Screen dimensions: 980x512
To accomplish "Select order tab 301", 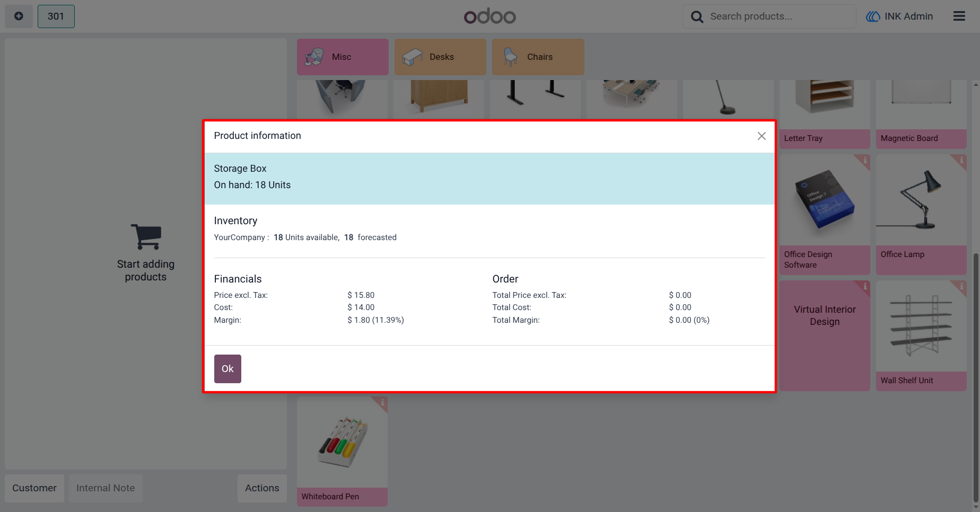I will click(x=56, y=16).
